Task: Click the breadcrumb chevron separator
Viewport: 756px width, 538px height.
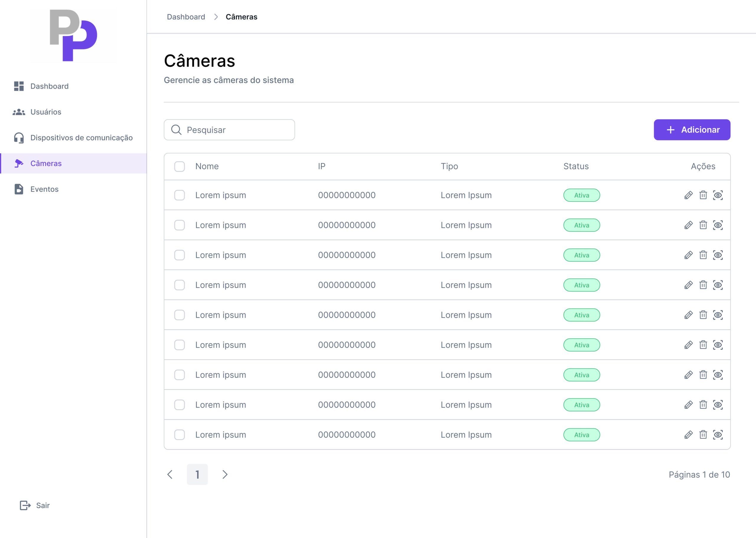Action: [x=216, y=17]
